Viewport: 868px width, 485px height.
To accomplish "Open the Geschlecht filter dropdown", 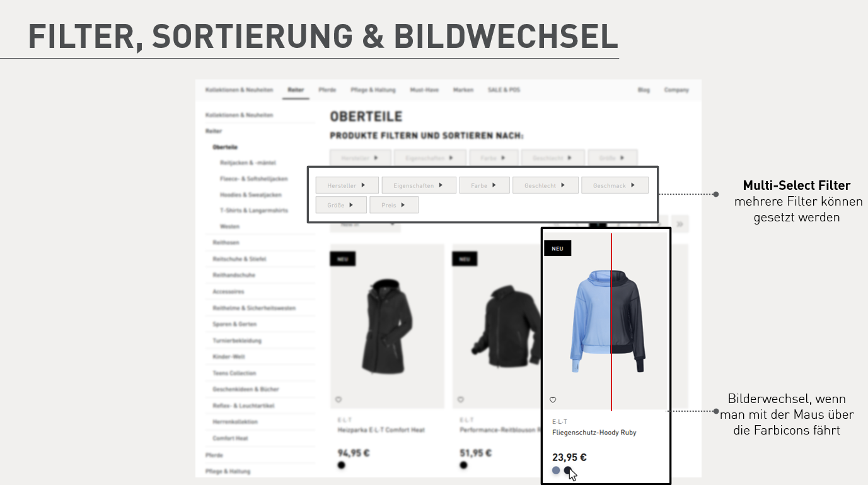I will [545, 185].
